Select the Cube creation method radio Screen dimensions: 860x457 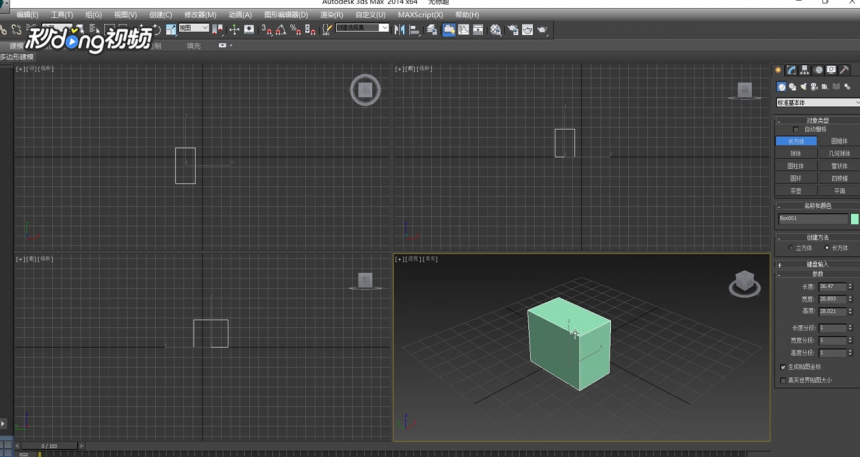tap(790, 248)
